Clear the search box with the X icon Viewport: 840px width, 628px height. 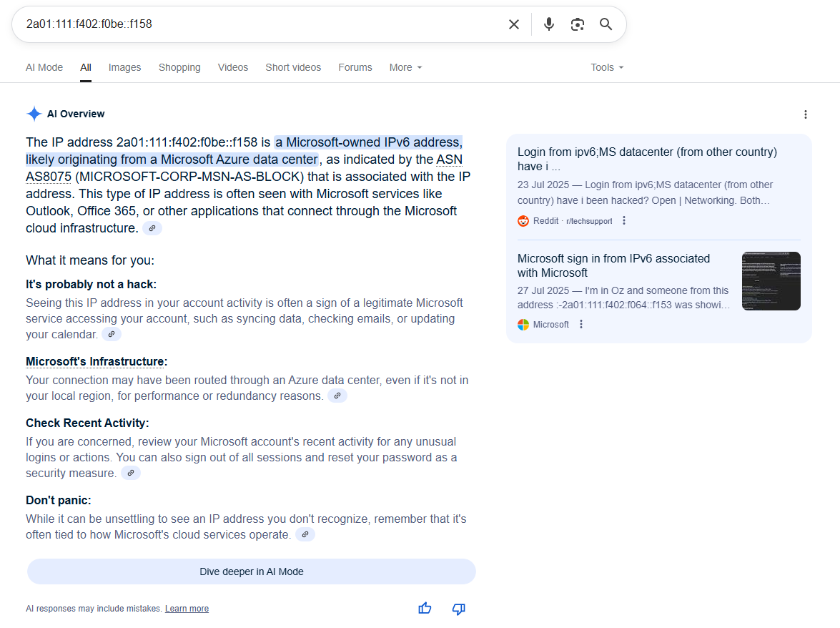[514, 24]
